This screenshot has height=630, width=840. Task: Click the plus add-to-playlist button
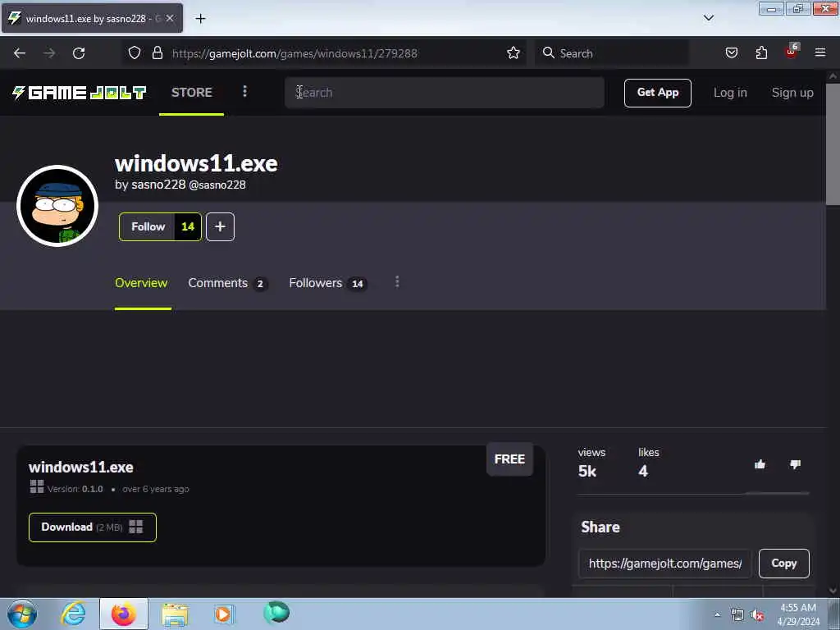pos(220,226)
